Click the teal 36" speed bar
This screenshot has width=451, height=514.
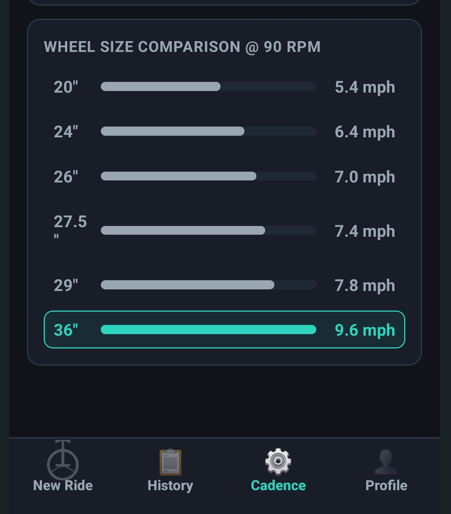tap(208, 330)
